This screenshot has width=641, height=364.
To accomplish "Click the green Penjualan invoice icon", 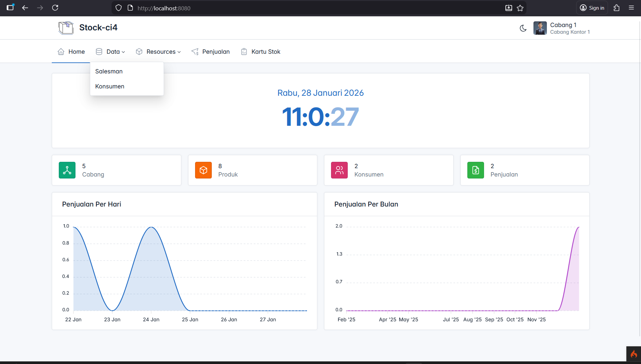I will pyautogui.click(x=476, y=170).
